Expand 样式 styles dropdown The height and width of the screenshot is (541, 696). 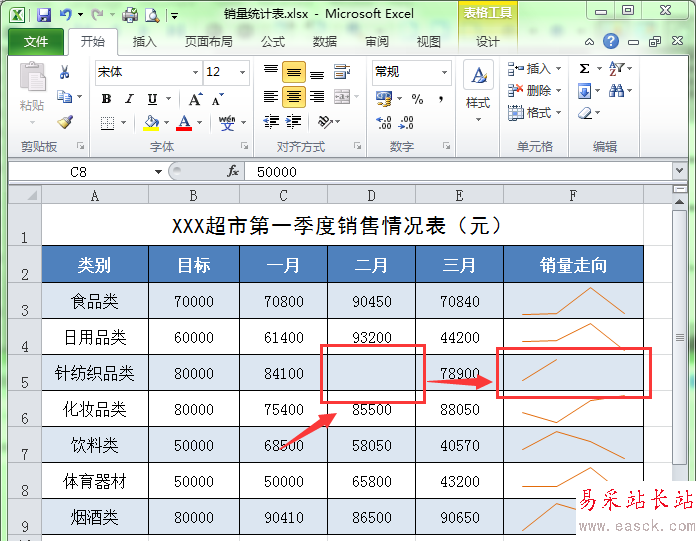pyautogui.click(x=478, y=119)
